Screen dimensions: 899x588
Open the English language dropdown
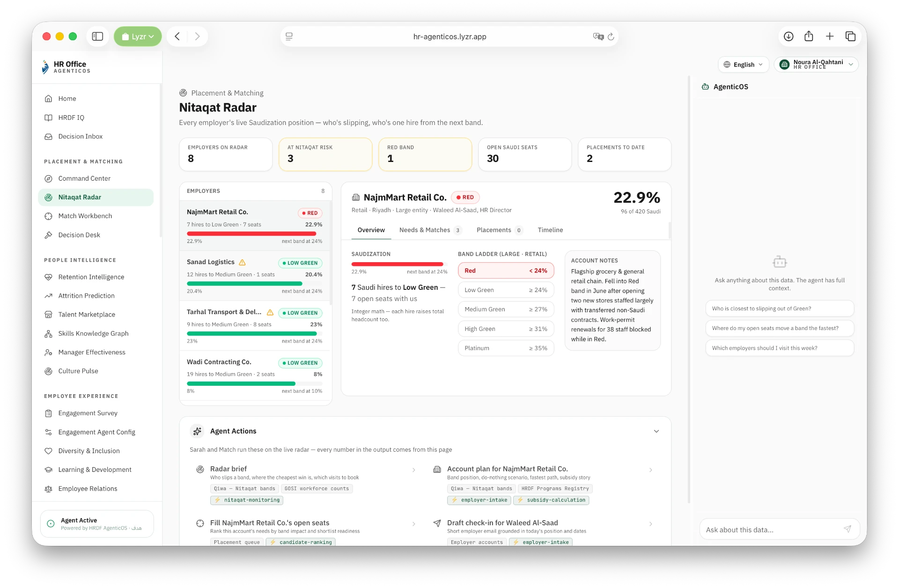click(x=743, y=65)
